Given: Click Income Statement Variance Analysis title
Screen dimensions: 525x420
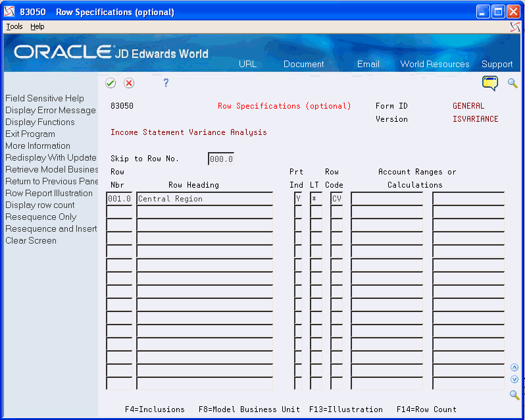Looking at the screenshot, I should coord(189,132).
